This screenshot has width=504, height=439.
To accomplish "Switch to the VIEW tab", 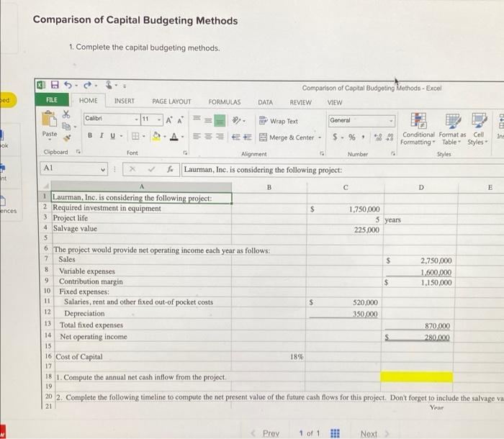I will (335, 102).
